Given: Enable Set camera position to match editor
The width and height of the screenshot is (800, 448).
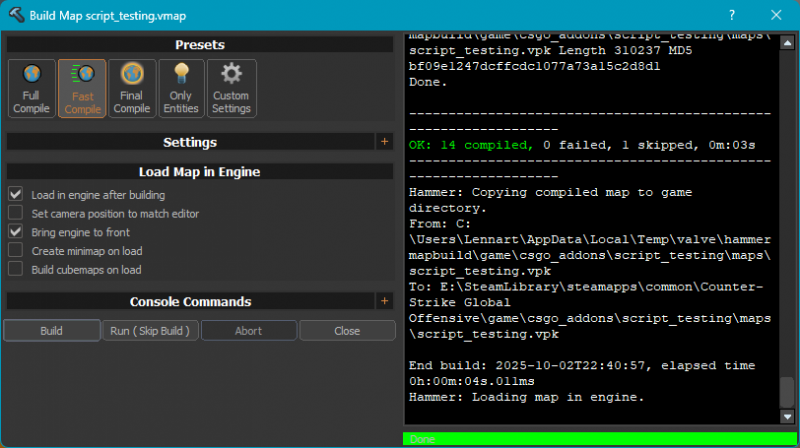Looking at the screenshot, I should [15, 213].
